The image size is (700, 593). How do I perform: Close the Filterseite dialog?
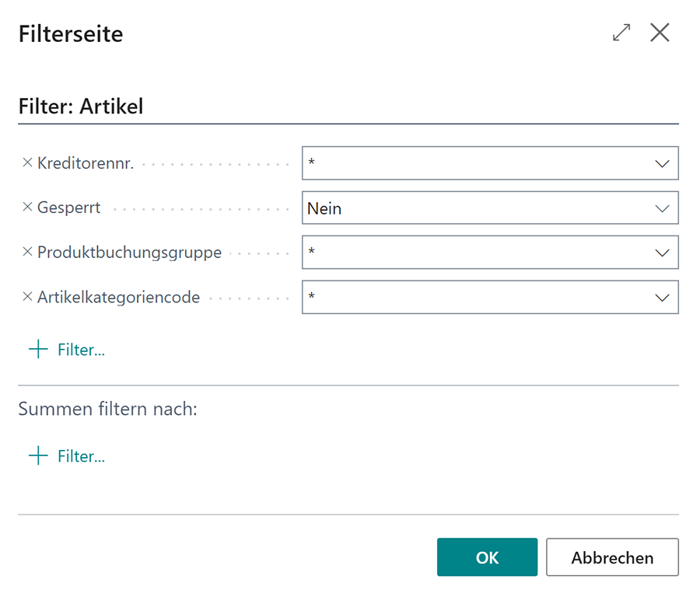coord(660,33)
